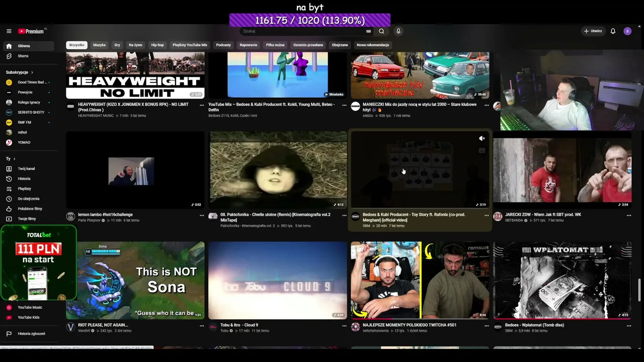
Task: Open options menu for Paktofonika Chwile ulotne
Action: pos(344,215)
